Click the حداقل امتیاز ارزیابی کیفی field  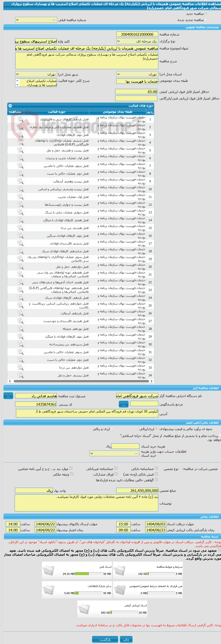(x=136, y=92)
